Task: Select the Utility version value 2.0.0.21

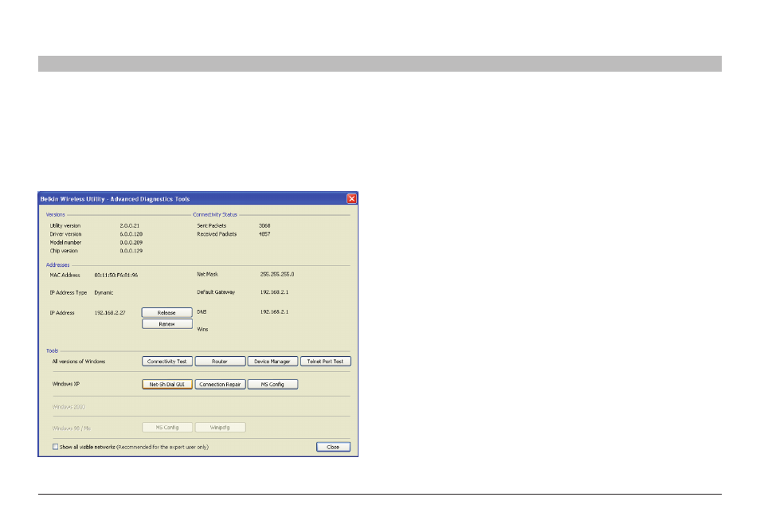Action: [x=129, y=226]
